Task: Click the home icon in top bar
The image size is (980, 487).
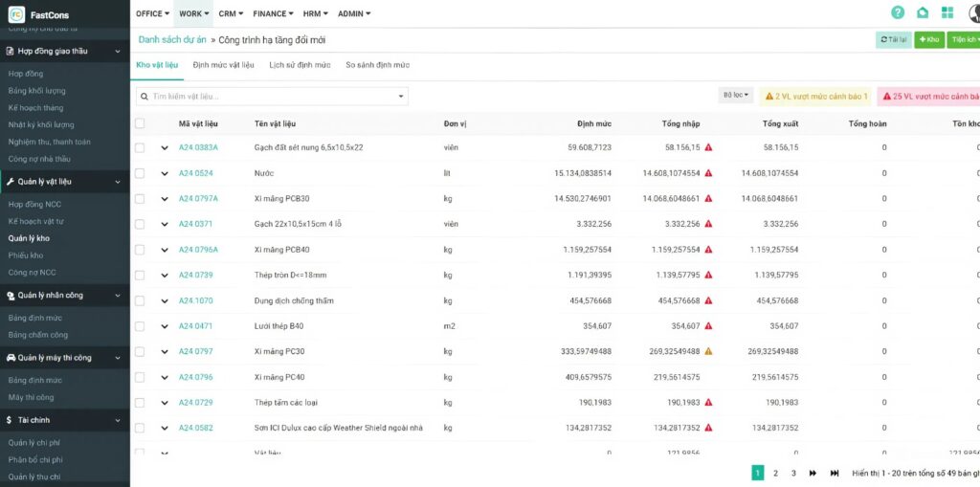Action: (923, 13)
